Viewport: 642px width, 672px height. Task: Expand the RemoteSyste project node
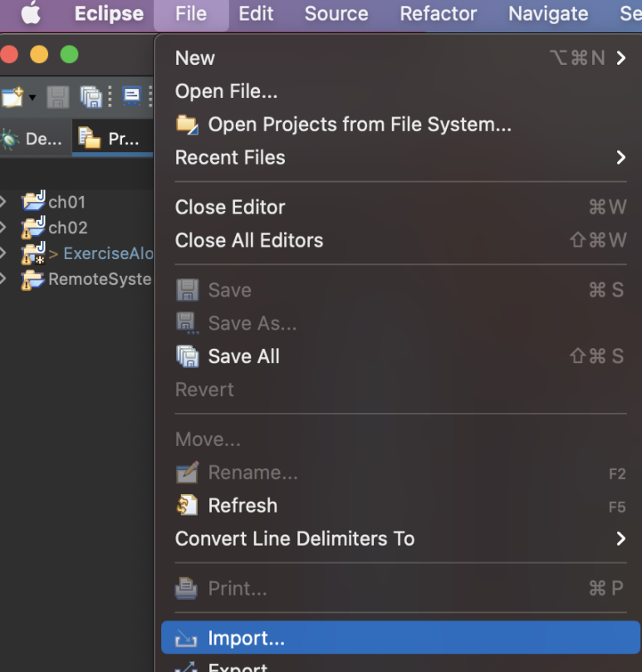(x=3, y=278)
